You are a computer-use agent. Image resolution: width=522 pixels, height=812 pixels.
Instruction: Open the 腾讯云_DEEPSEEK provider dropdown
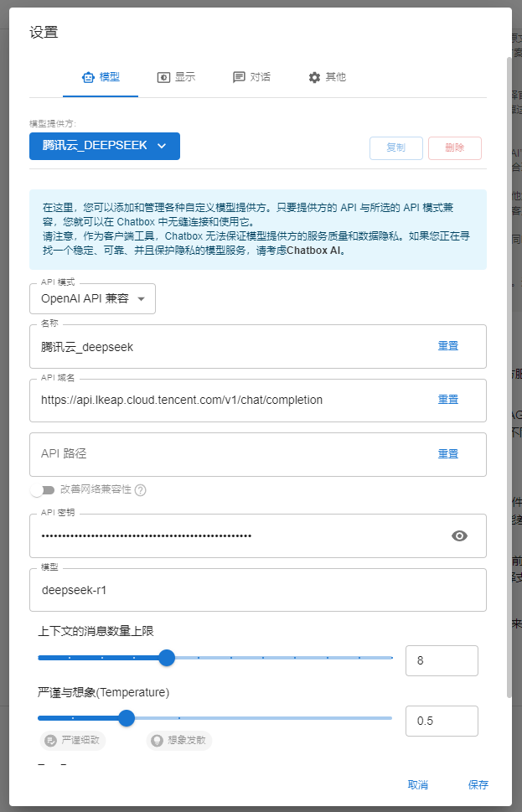(x=105, y=146)
